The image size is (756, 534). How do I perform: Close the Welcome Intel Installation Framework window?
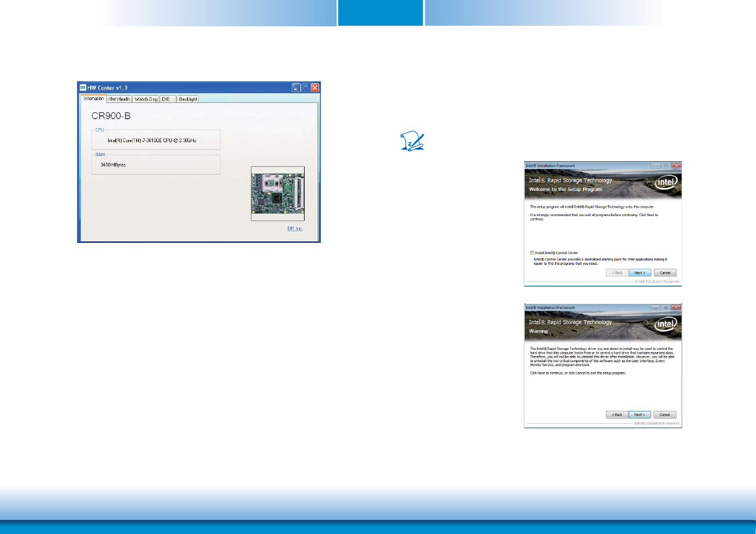tap(676, 166)
